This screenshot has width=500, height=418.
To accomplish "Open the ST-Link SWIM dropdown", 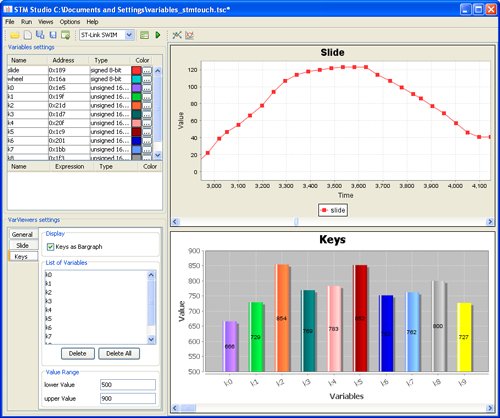I will [x=130, y=35].
